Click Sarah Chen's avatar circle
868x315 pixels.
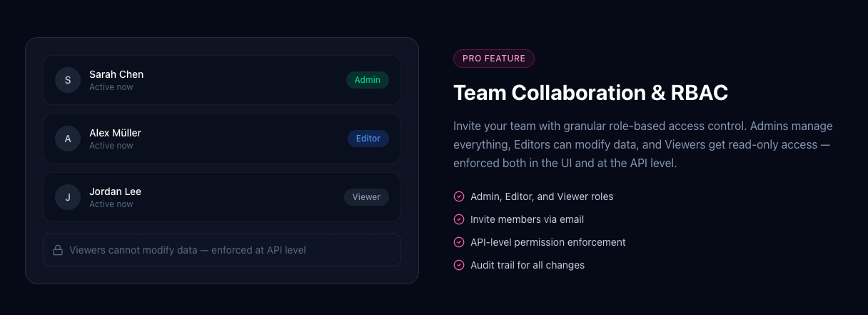click(68, 80)
